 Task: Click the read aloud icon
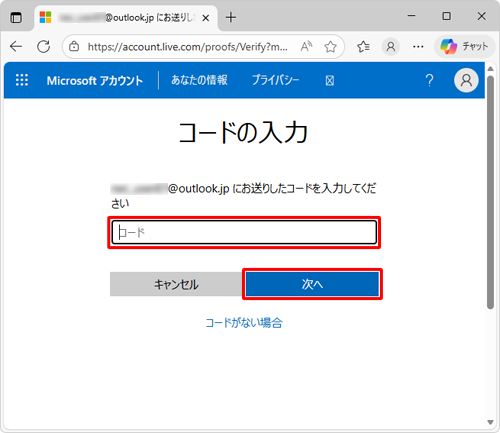pos(306,47)
